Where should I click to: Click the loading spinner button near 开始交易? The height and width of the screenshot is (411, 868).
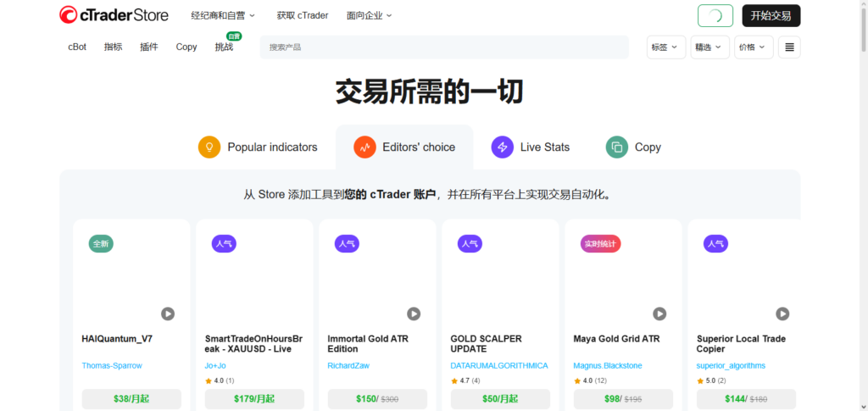point(715,15)
